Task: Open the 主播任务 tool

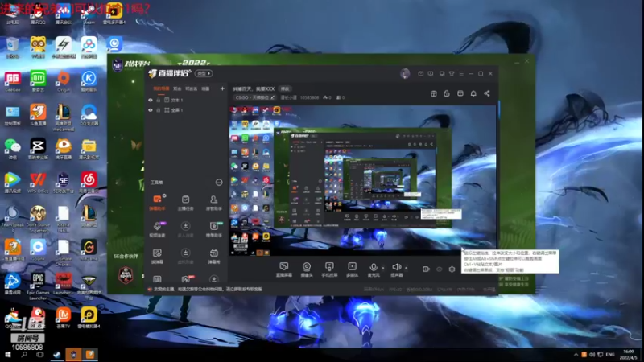Action: pos(186,203)
